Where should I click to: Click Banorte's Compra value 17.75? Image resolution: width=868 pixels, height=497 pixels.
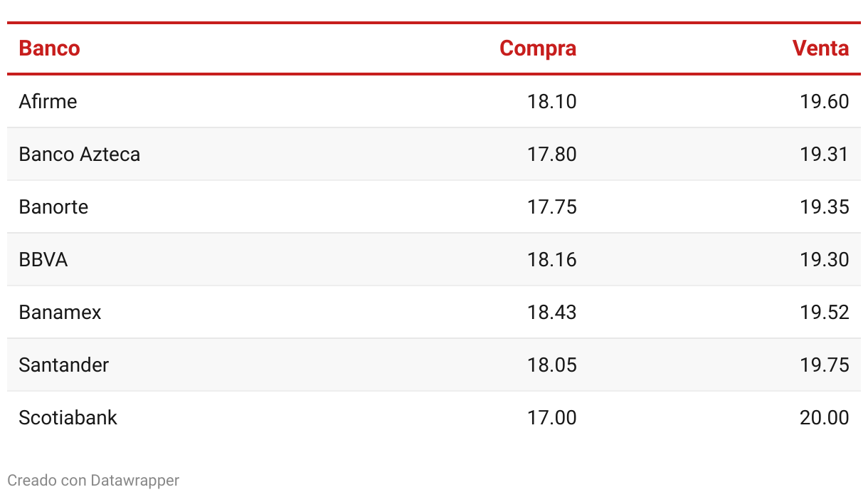552,206
